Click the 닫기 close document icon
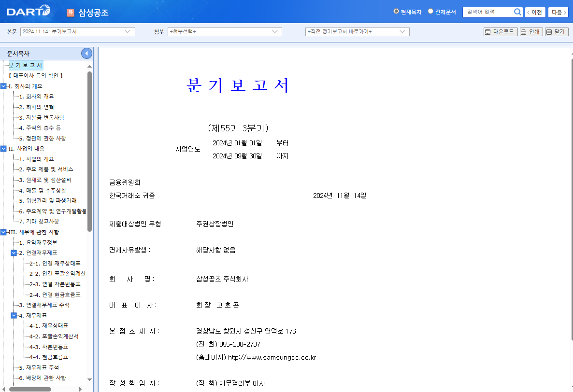The height and width of the screenshot is (392, 573). tap(557, 31)
